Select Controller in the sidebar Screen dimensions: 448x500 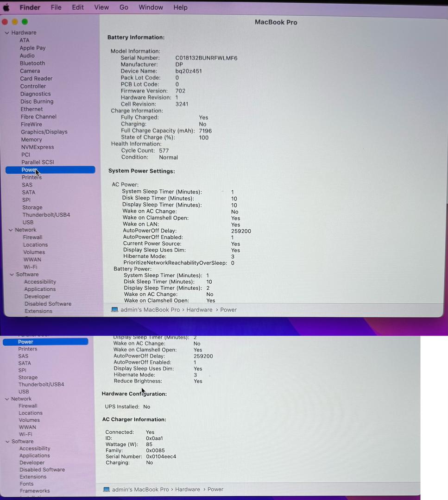pyautogui.click(x=33, y=86)
